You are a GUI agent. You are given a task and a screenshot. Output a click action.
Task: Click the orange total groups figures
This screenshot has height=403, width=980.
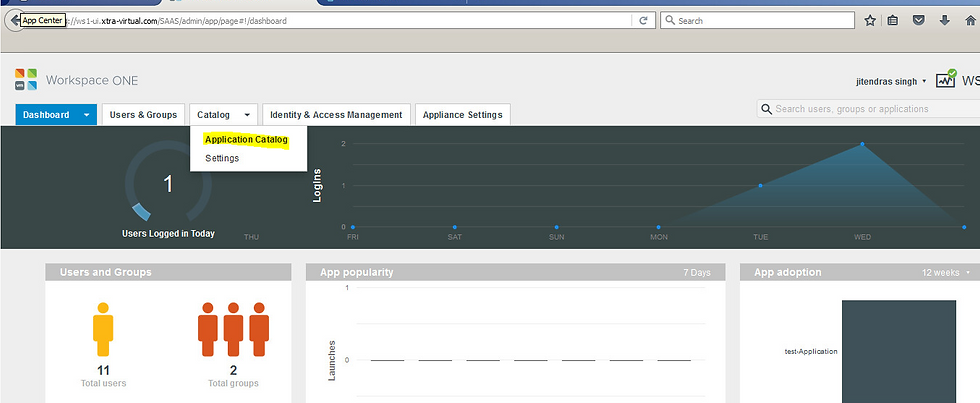click(x=233, y=330)
